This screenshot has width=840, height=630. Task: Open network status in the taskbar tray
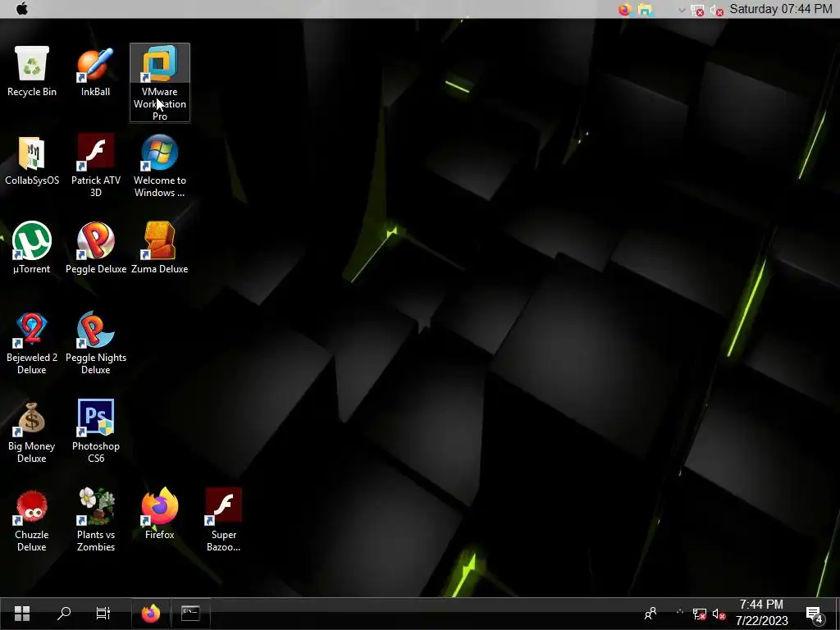click(699, 614)
